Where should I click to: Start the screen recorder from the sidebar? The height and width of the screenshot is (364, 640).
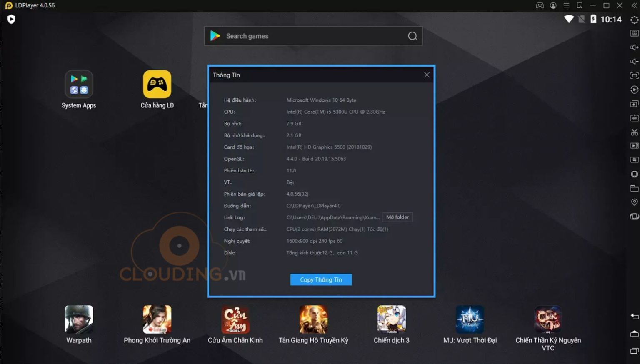[x=634, y=146]
